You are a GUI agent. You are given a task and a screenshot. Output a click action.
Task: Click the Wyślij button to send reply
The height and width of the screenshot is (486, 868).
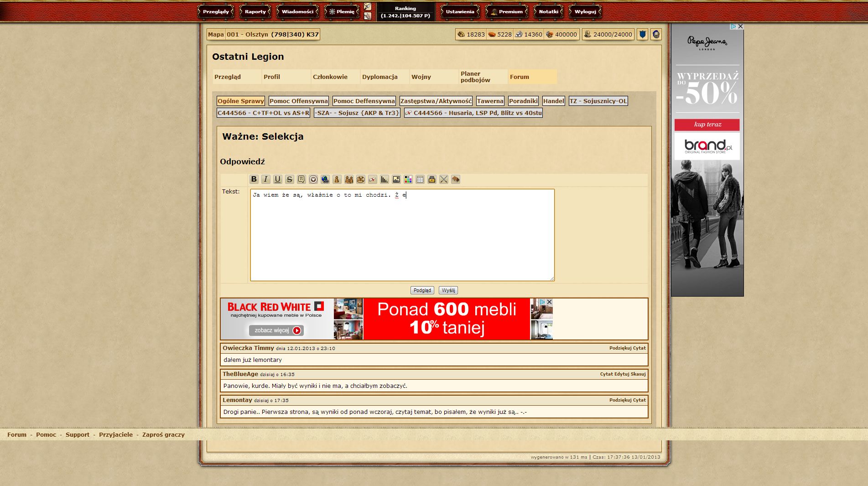(448, 290)
